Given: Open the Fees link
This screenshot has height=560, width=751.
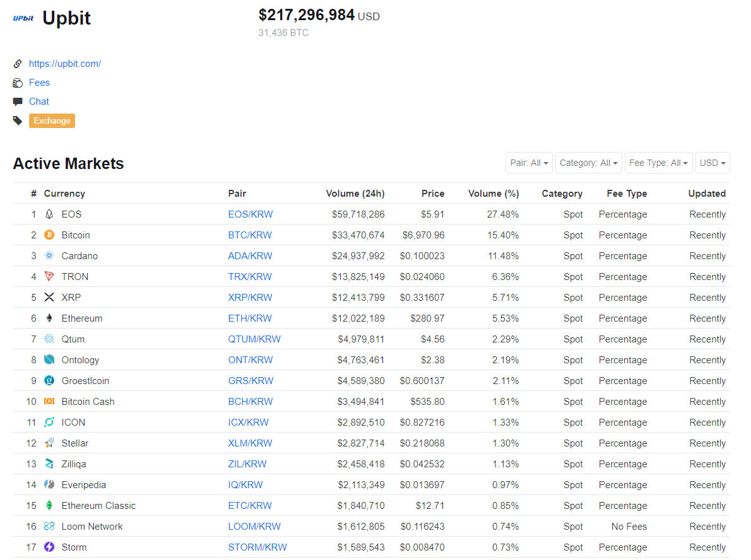Looking at the screenshot, I should tap(39, 83).
